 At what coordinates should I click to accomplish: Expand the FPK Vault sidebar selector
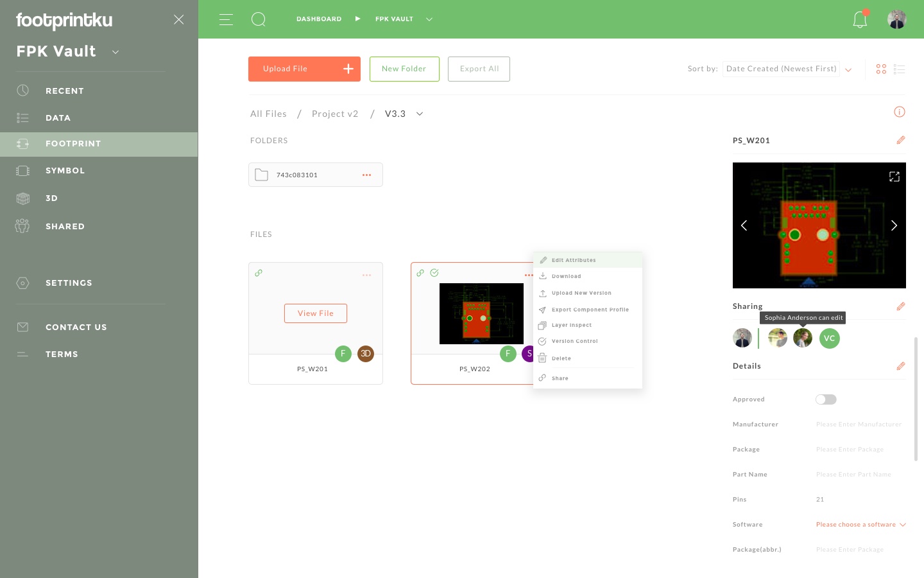pos(116,52)
